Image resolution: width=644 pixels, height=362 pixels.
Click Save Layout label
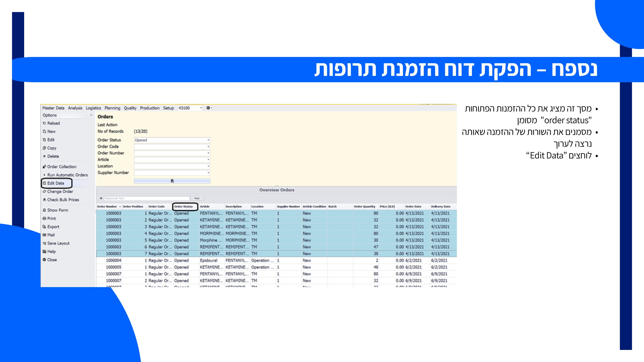[x=58, y=243]
